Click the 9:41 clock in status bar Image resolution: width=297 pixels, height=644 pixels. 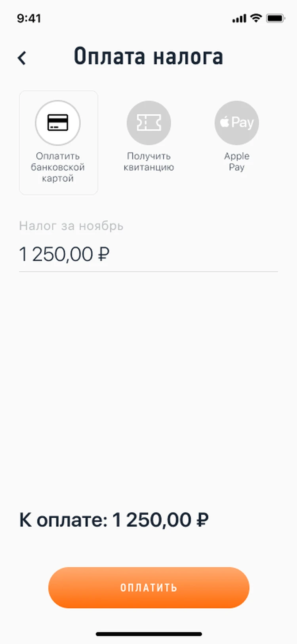(x=29, y=18)
